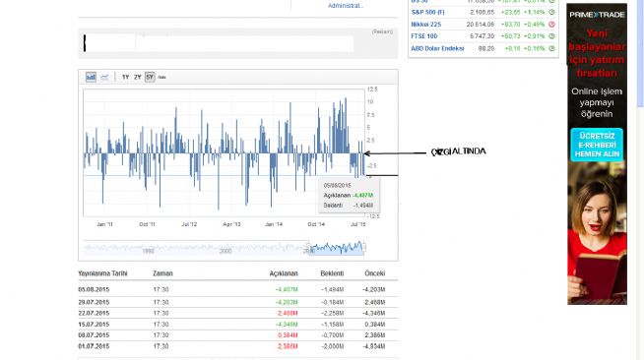Image resolution: width=644 pixels, height=360 pixels.
Task: Click the red clock icon beside Nikkei 225
Action: [x=551, y=25]
